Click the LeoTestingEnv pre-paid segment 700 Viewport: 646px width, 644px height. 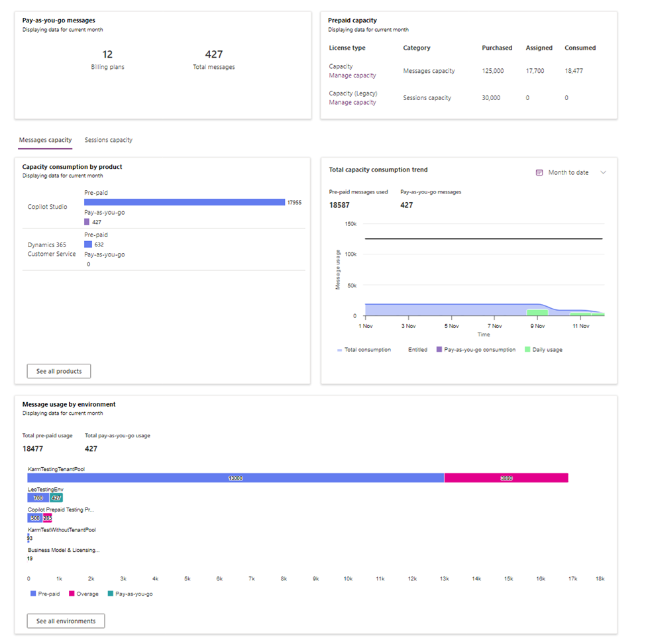[x=38, y=498]
